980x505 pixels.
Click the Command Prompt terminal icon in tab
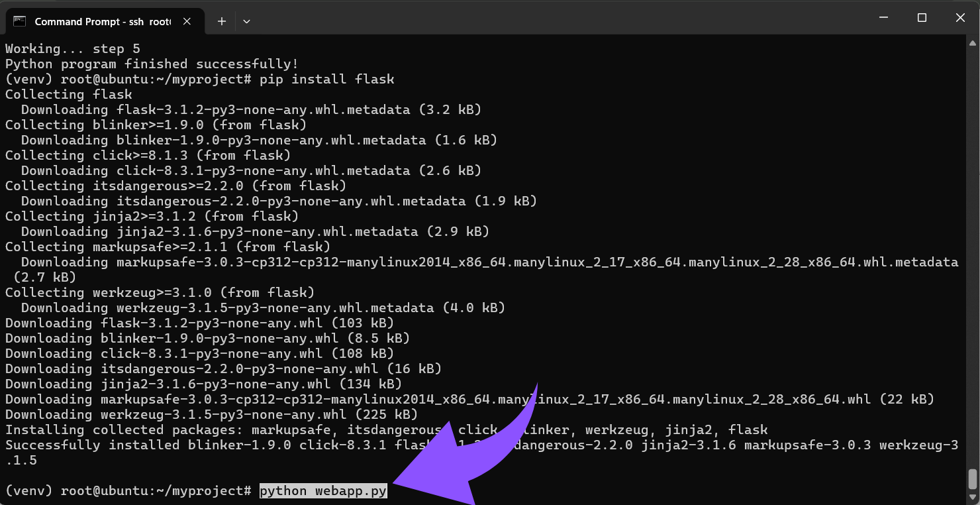pos(20,21)
